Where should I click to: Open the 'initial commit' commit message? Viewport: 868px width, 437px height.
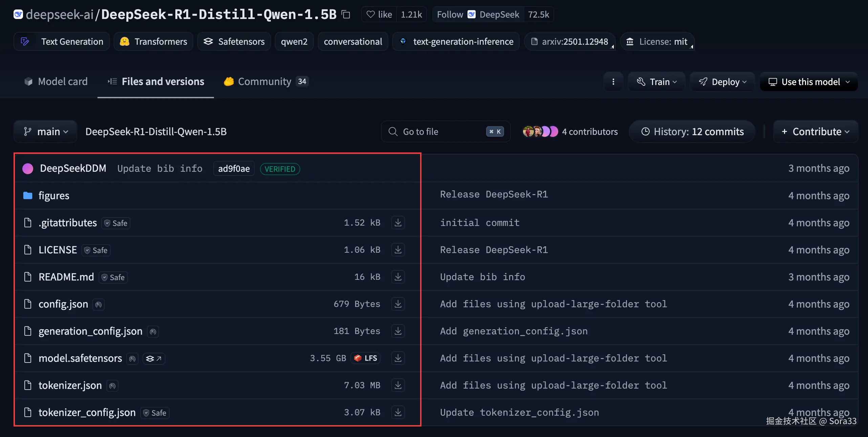click(x=480, y=223)
